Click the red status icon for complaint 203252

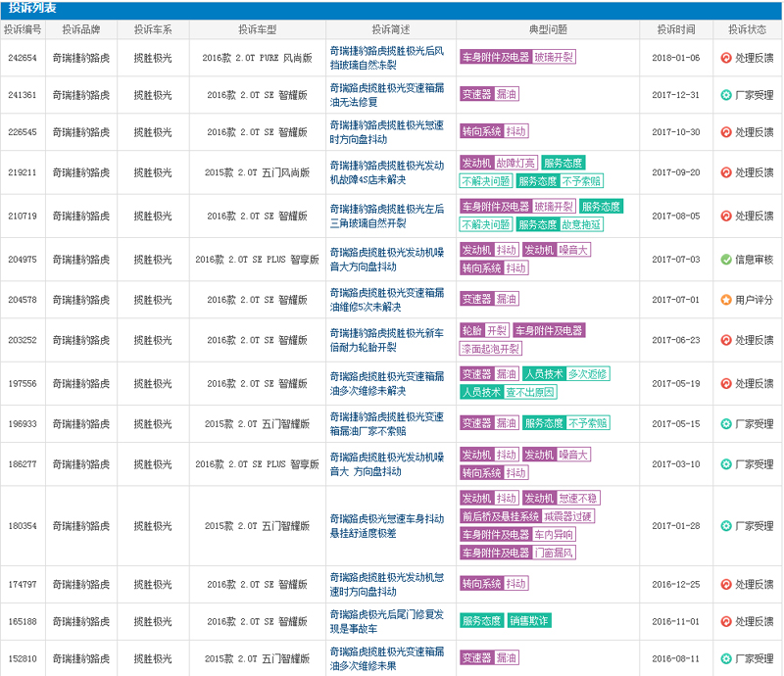tap(726, 340)
